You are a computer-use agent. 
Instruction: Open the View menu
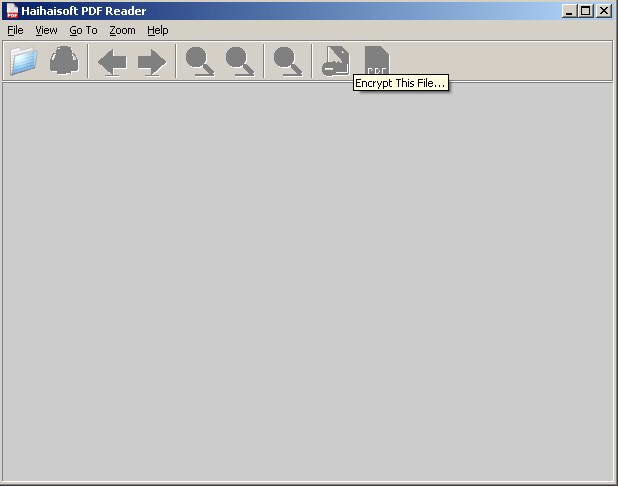(46, 30)
